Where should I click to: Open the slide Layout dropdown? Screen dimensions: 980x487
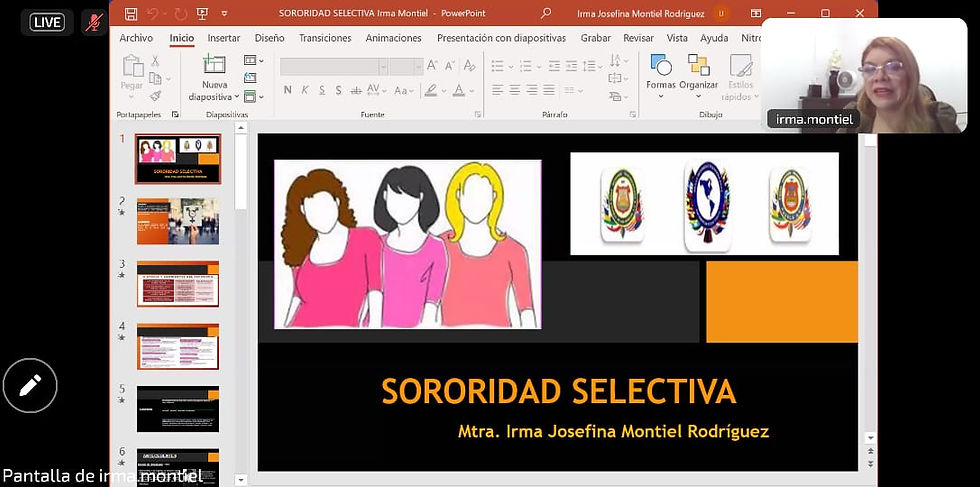(x=253, y=61)
